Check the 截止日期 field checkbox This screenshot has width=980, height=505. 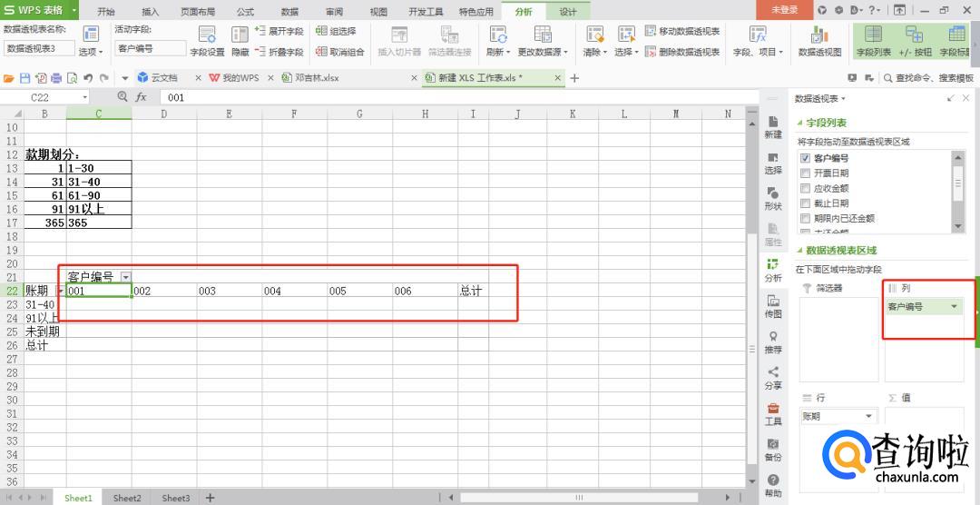[x=805, y=203]
